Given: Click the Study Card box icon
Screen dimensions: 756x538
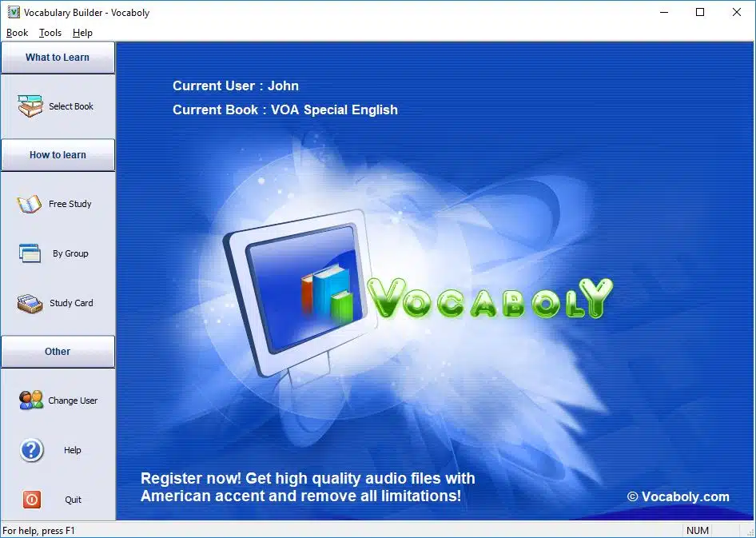Looking at the screenshot, I should 30,303.
